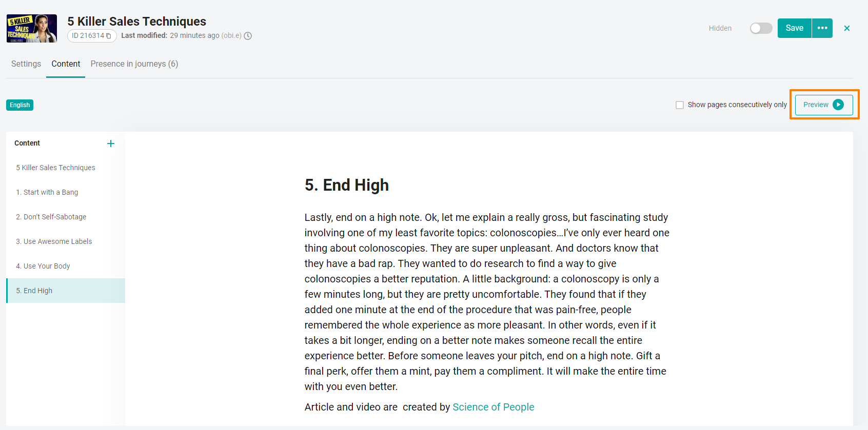Select the English language tag

pos(20,105)
